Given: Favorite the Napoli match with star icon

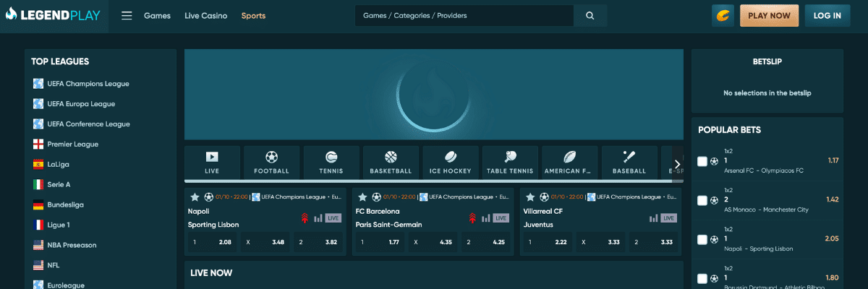Looking at the screenshot, I should click(x=195, y=197).
